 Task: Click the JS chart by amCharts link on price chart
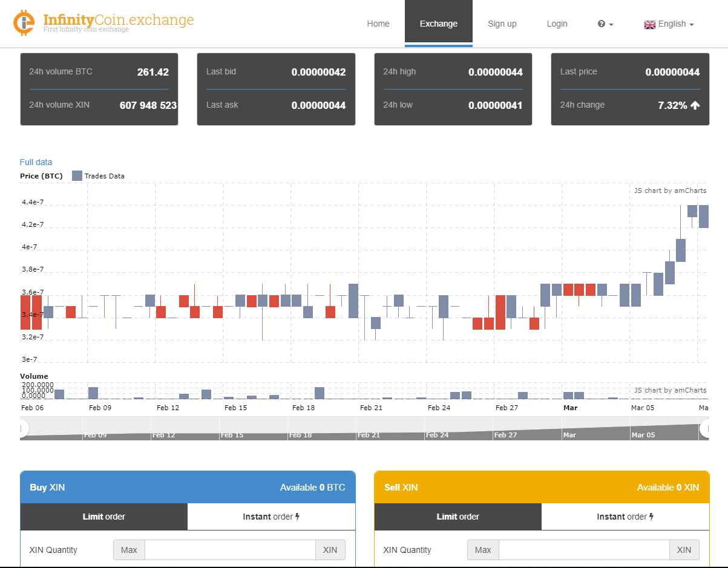(670, 191)
